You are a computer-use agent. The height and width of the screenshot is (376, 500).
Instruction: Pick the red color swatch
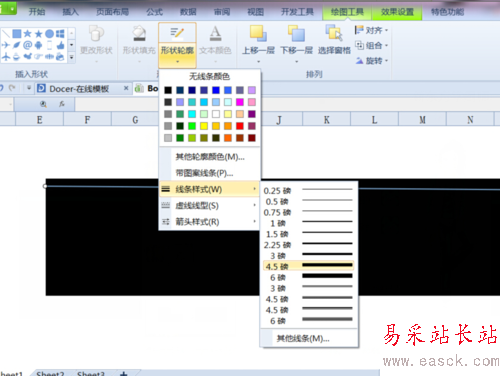pos(240,126)
